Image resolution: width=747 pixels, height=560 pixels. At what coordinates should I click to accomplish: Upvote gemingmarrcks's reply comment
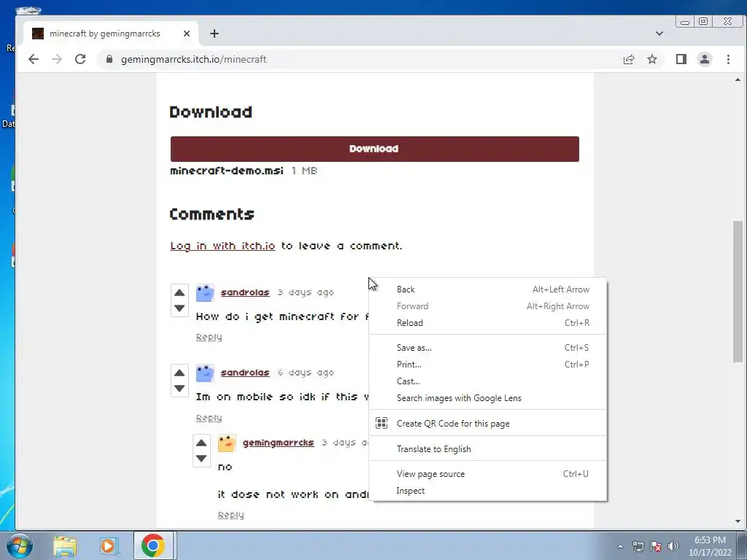[x=201, y=443]
